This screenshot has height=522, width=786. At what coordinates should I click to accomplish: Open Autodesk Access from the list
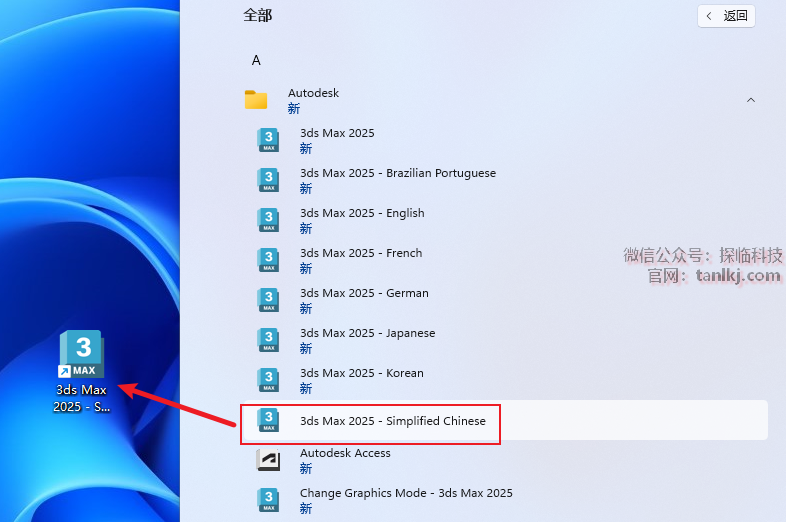click(x=345, y=453)
